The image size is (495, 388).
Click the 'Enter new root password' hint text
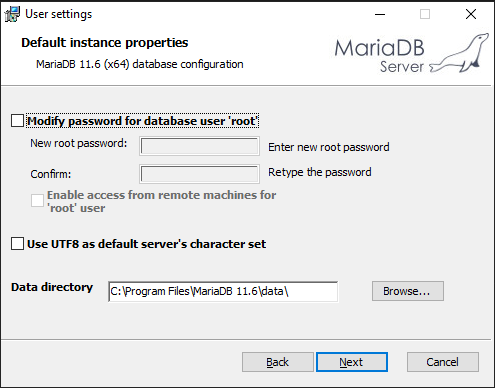pyautogui.click(x=329, y=147)
